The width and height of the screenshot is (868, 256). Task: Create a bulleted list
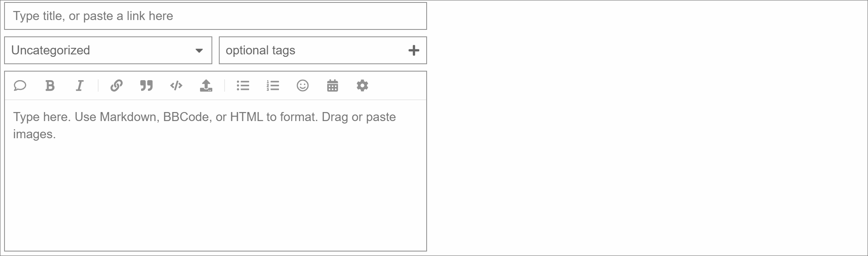243,85
